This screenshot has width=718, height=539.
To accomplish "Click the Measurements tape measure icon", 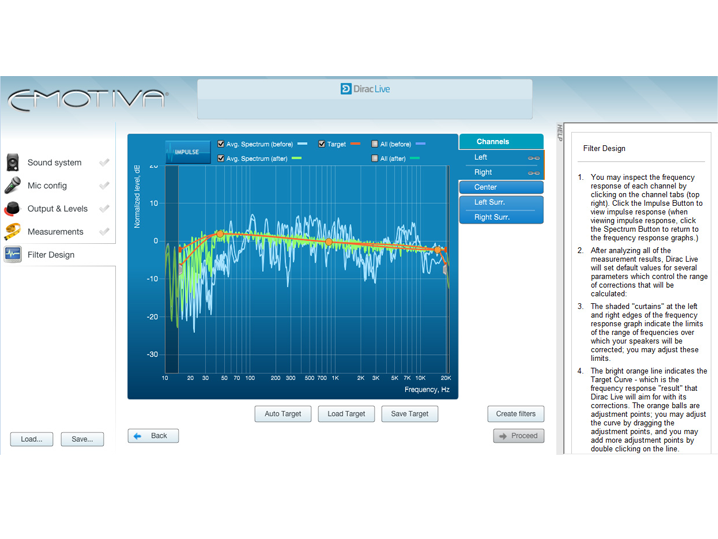I will (x=13, y=232).
